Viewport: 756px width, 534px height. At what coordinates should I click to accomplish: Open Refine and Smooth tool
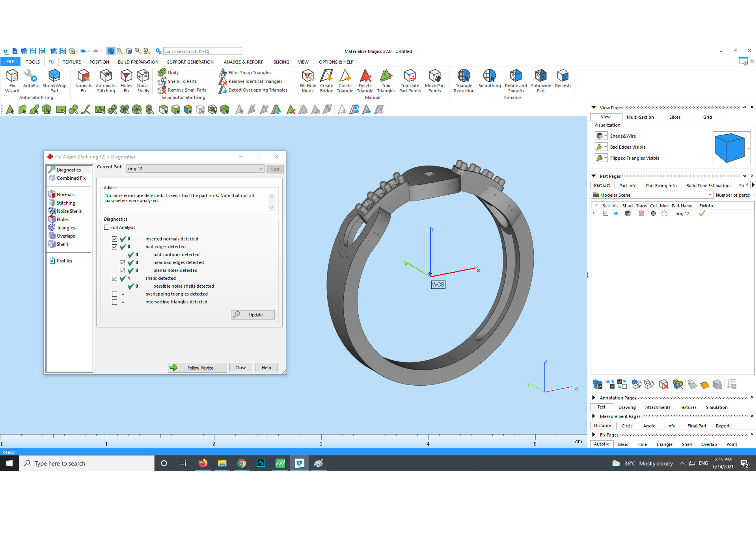[x=516, y=81]
